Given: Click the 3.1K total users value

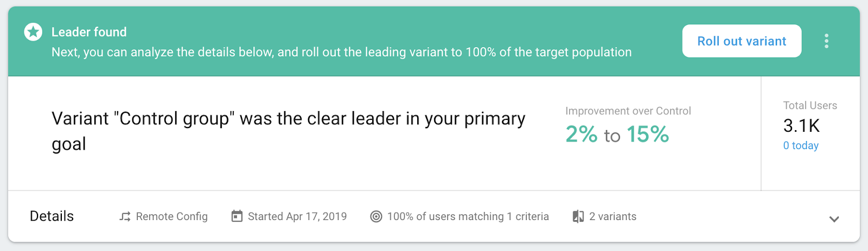Looking at the screenshot, I should coord(801,126).
